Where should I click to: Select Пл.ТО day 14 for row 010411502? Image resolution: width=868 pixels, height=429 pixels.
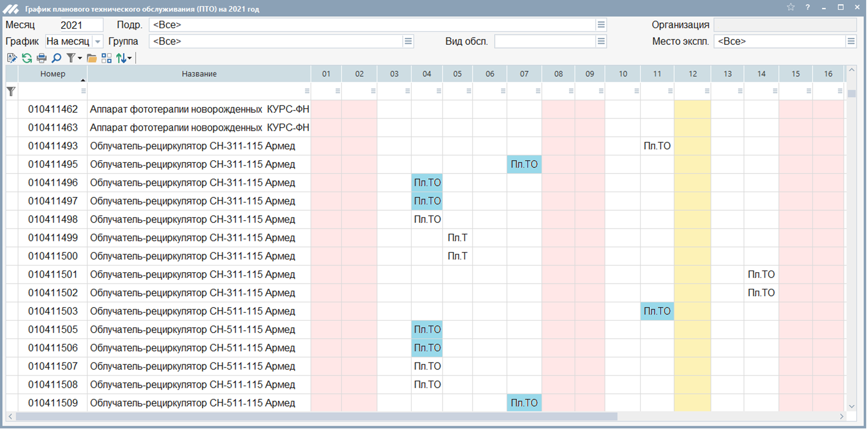761,293
